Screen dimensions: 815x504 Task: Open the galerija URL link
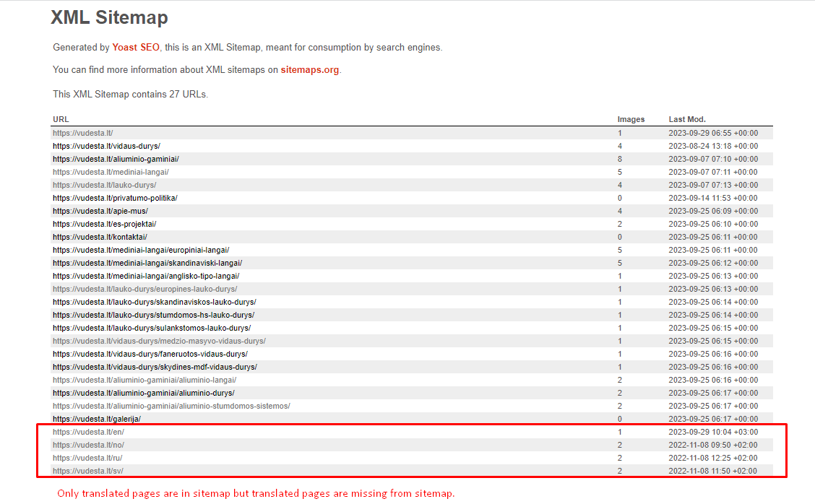pyautogui.click(x=97, y=419)
